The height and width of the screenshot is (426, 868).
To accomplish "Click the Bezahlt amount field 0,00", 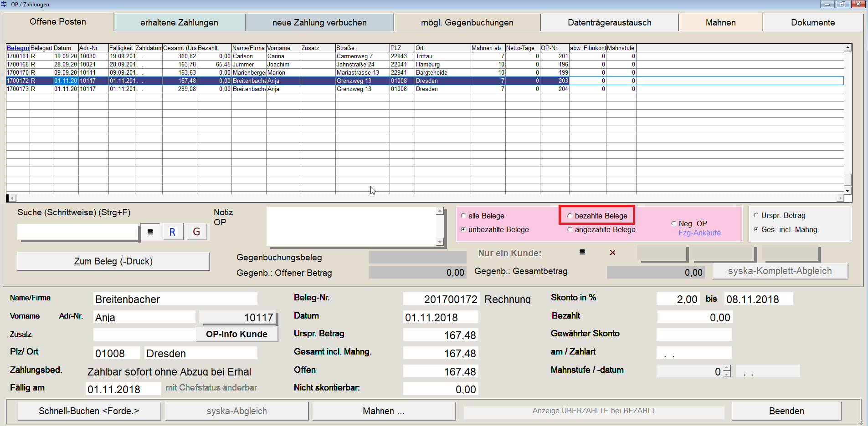I will (x=694, y=317).
